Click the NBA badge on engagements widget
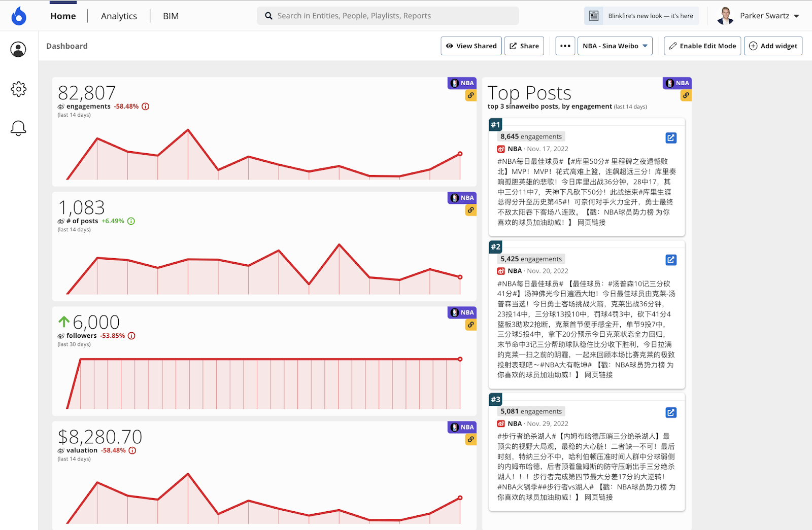Screen dimensions: 812x530 [x=462, y=83]
